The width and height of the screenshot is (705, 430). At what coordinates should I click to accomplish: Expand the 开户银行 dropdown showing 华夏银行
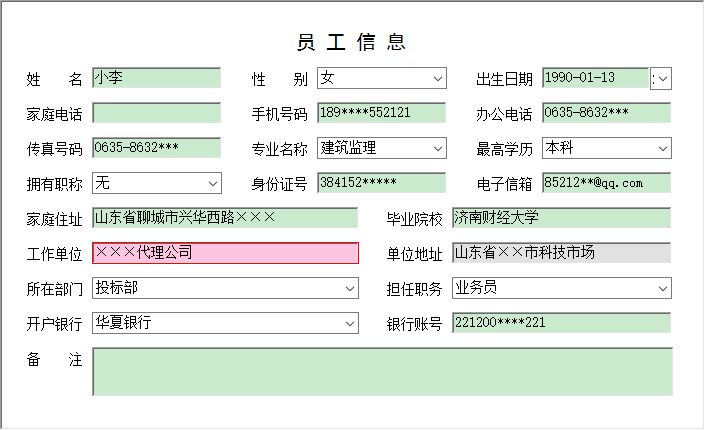point(225,323)
